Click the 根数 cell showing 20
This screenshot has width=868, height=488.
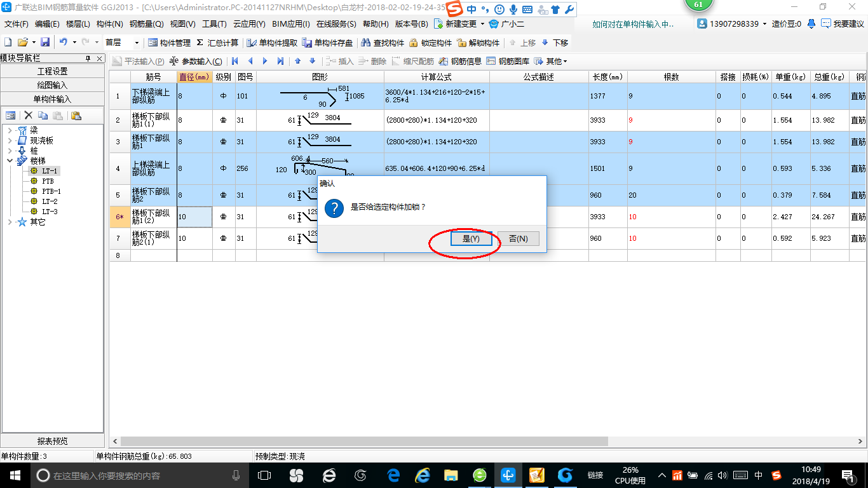pyautogui.click(x=672, y=195)
